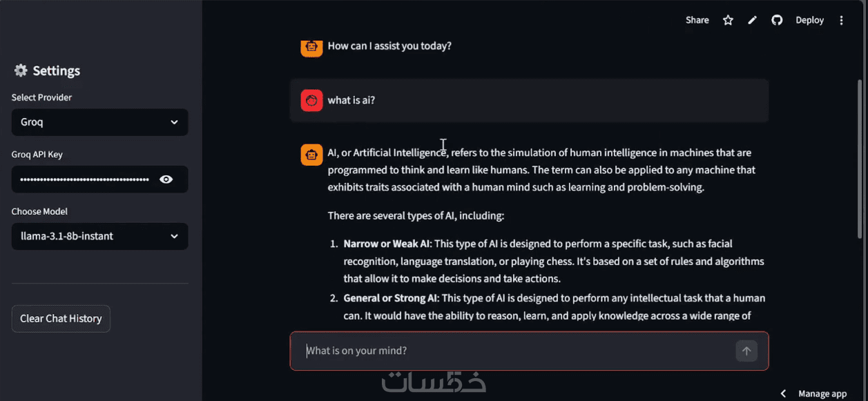This screenshot has width=868, height=401.
Task: Click the Share menu item
Action: click(x=697, y=20)
